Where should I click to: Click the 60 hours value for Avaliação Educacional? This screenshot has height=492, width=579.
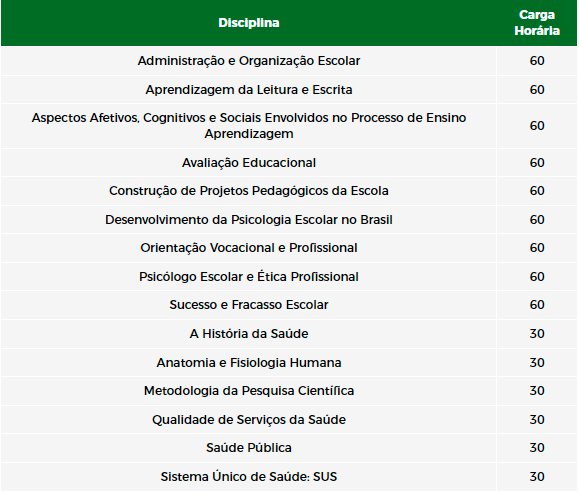tap(537, 163)
